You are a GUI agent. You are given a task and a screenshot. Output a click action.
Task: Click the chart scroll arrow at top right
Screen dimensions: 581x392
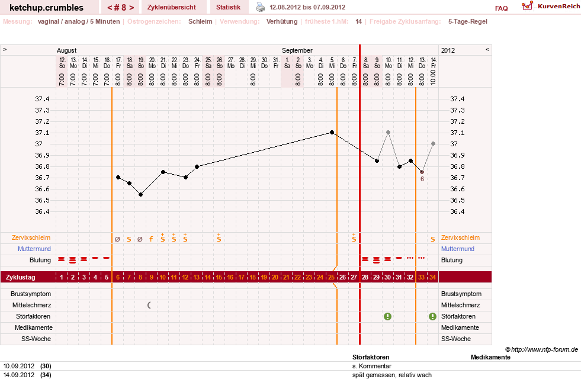coord(487,49)
